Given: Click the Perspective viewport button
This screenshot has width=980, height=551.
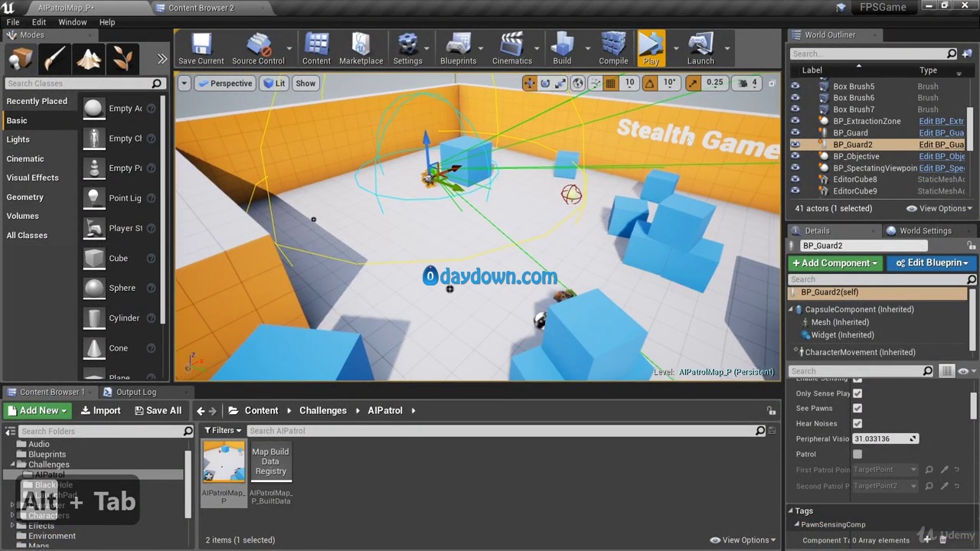Looking at the screenshot, I should 224,83.
